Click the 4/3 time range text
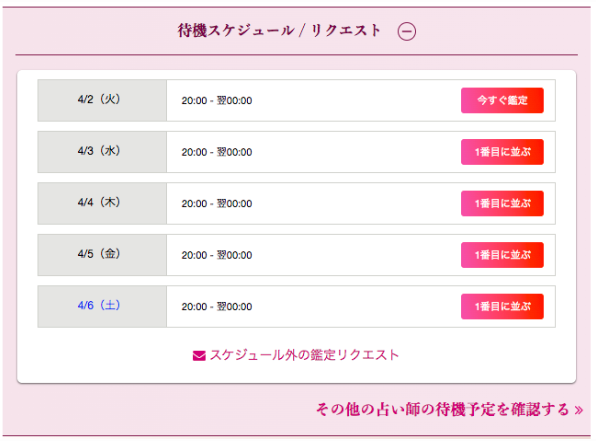Viewport: 596px width, 441px height. (x=217, y=152)
